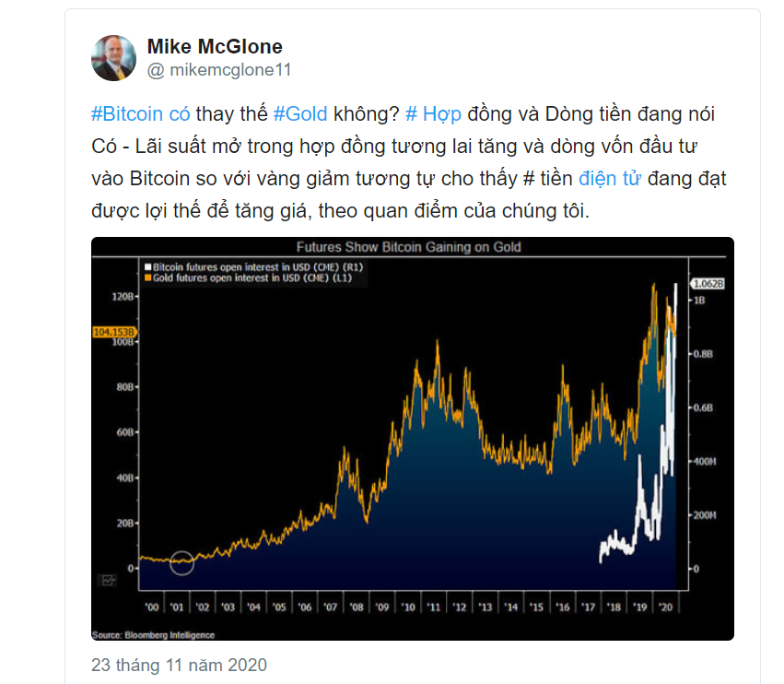Screen dimensions: 784x684
Task: Open the Mike McGlone display name
Action: (x=215, y=46)
